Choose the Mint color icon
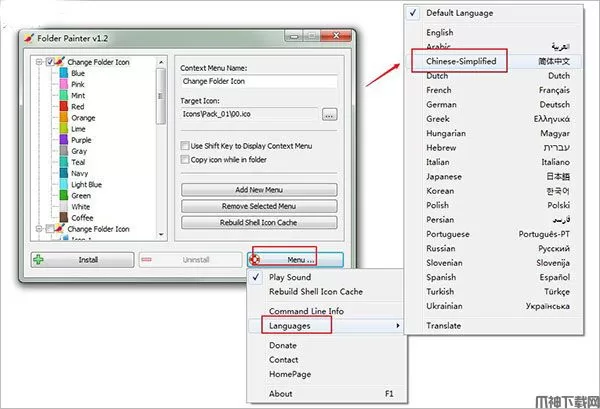This screenshot has height=409, width=600. (64, 95)
